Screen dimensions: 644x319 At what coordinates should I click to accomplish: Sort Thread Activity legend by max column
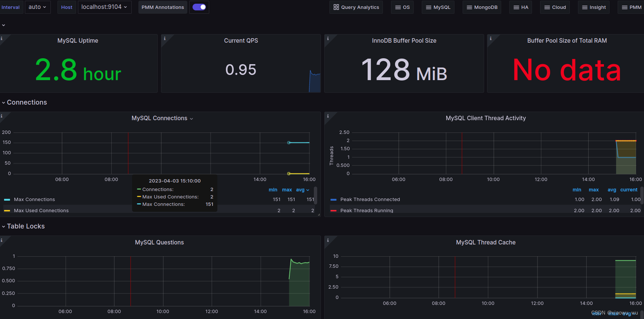[594, 190]
